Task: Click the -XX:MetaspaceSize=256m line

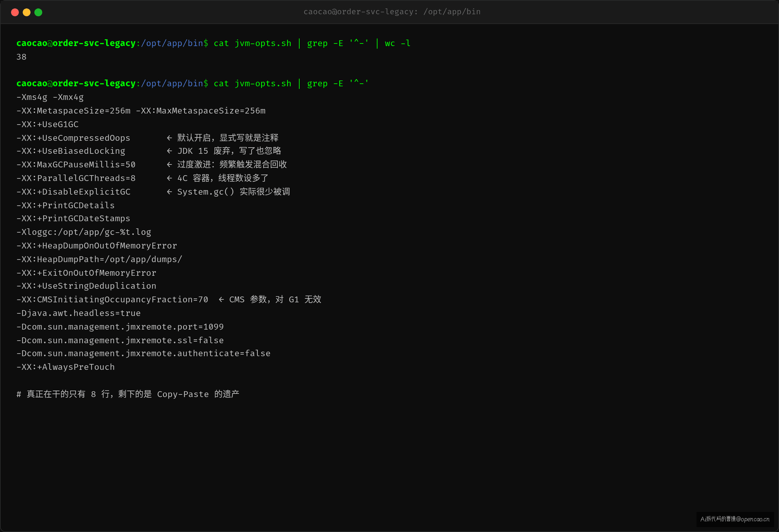Action: coord(141,111)
